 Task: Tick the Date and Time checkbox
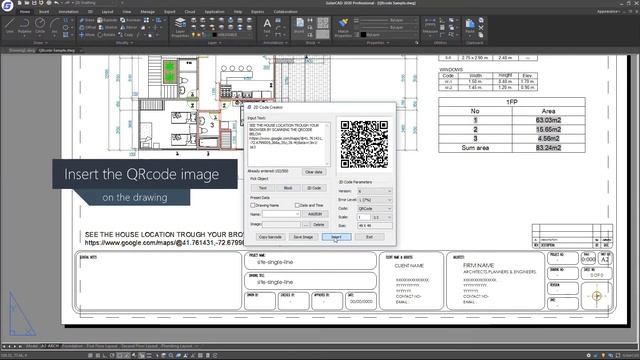(297, 205)
